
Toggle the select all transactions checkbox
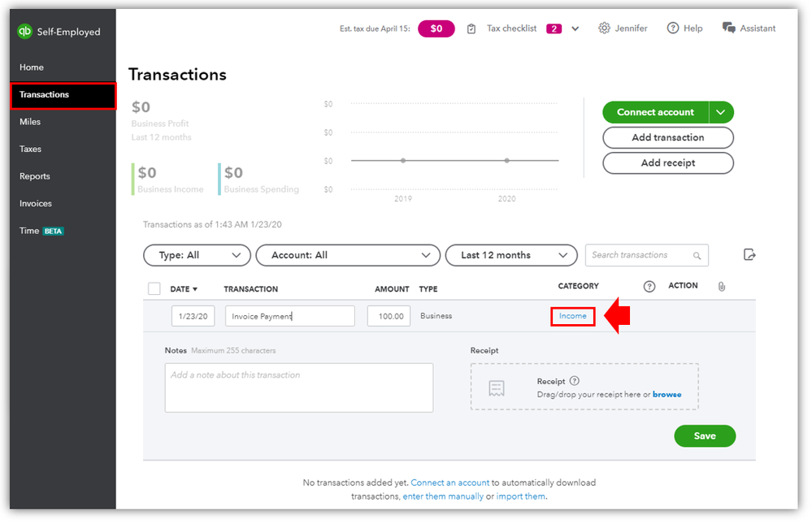coord(154,288)
